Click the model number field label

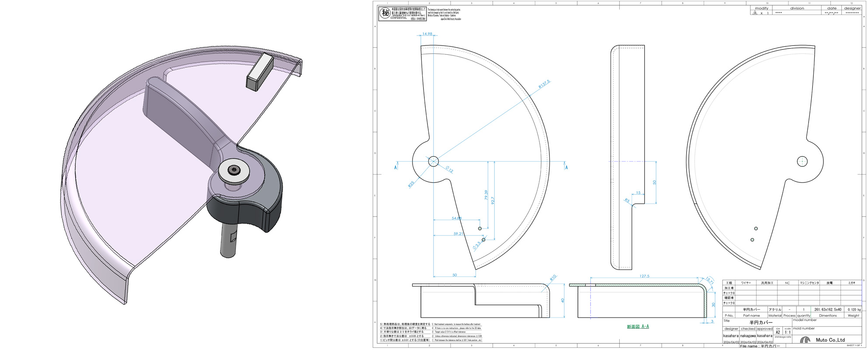pos(805,320)
